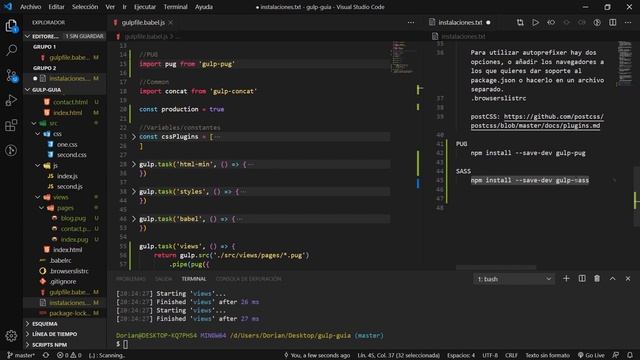This screenshot has width=640, height=360.
Task: Click the feedback icon in status bar
Action: tap(616, 355)
